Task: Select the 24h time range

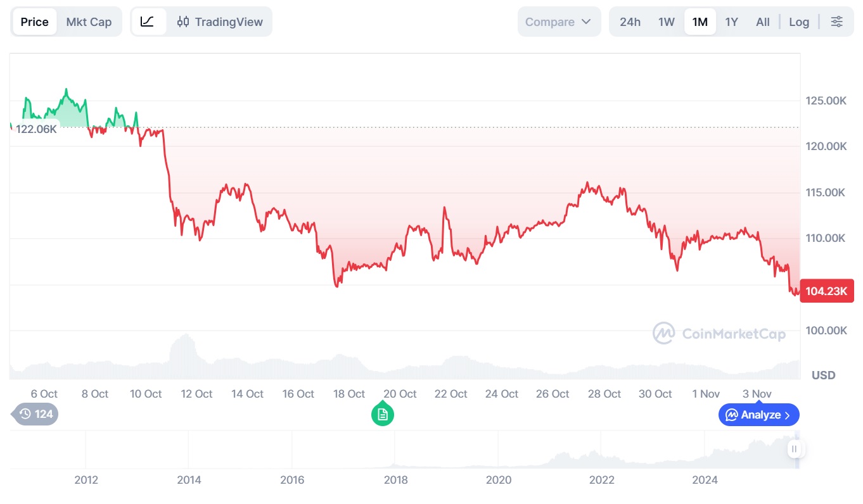Action: point(630,21)
